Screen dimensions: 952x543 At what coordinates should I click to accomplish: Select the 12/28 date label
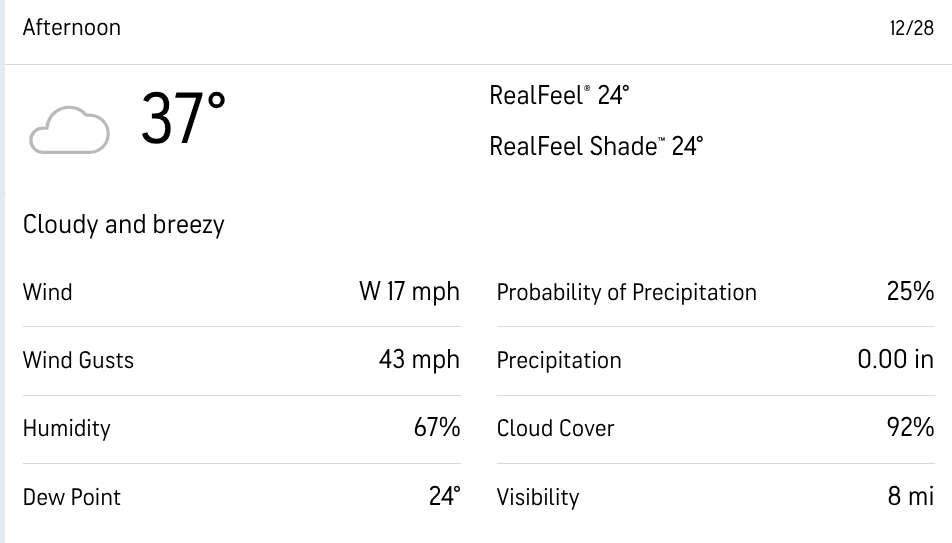[x=911, y=28]
